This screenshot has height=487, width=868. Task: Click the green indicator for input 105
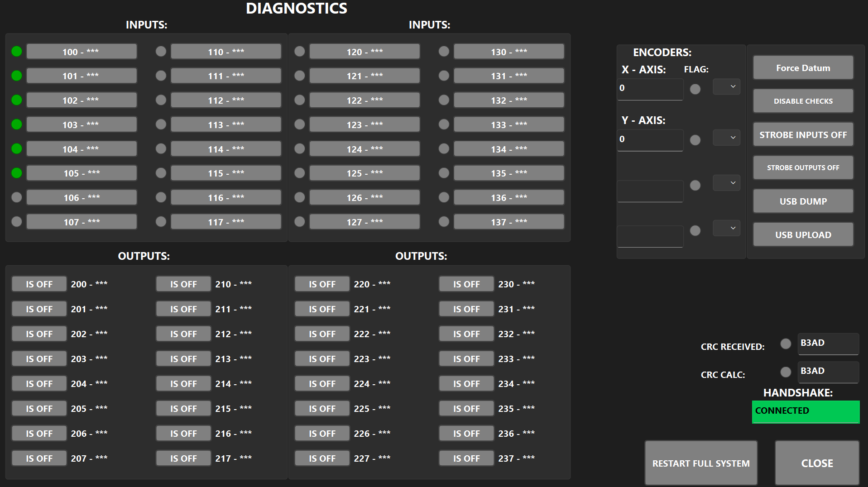[17, 173]
